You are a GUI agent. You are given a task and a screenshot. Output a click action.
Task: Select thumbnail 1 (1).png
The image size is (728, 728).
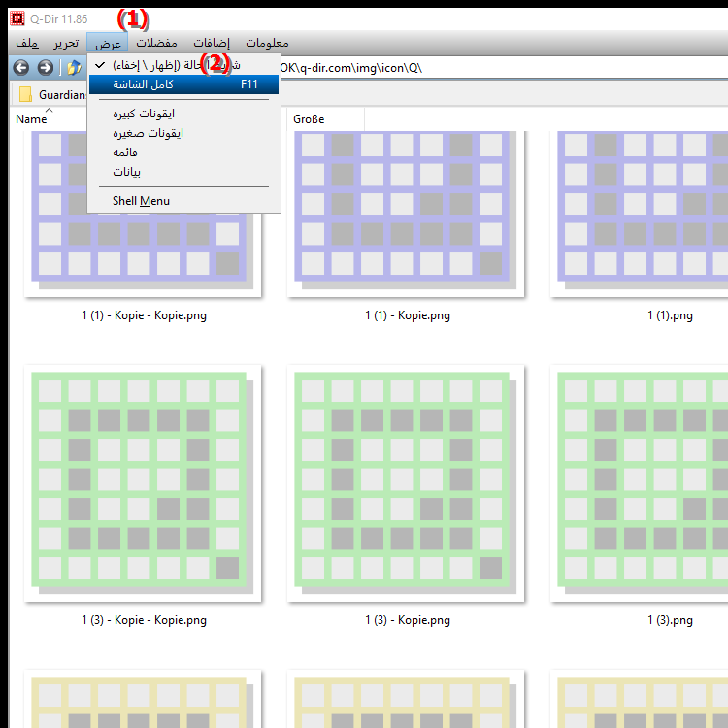[x=640, y=214]
